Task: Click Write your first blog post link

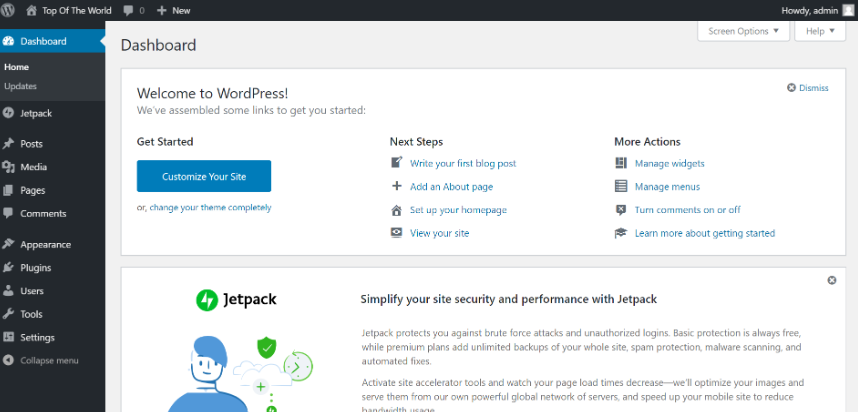Action: click(463, 163)
